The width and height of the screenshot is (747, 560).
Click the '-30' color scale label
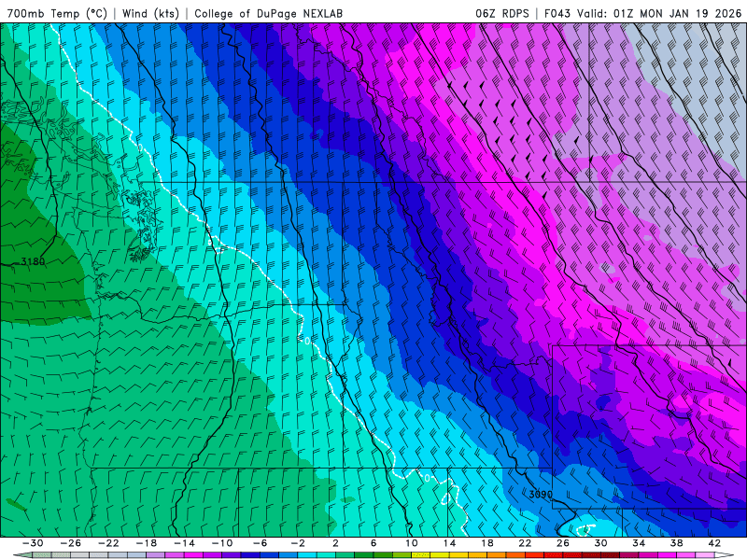pyautogui.click(x=33, y=543)
